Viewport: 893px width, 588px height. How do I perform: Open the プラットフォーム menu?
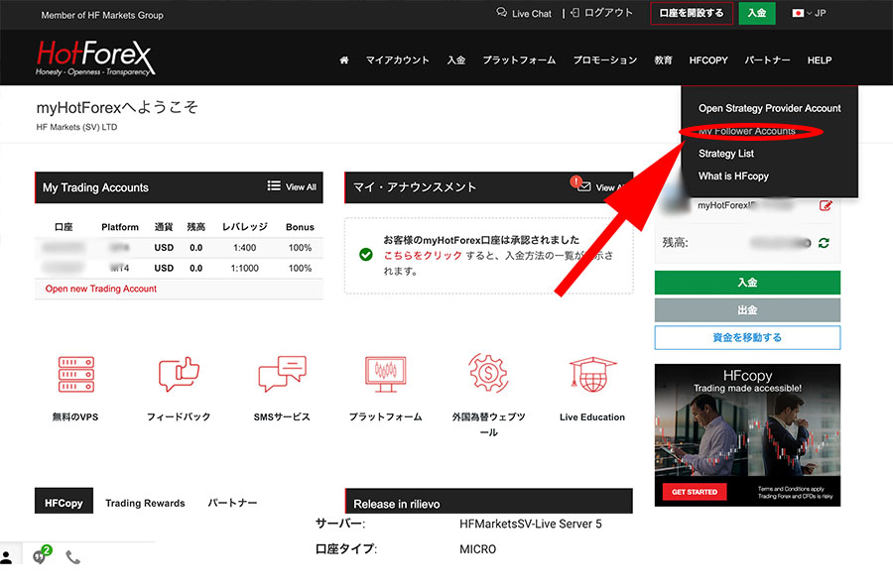(519, 59)
